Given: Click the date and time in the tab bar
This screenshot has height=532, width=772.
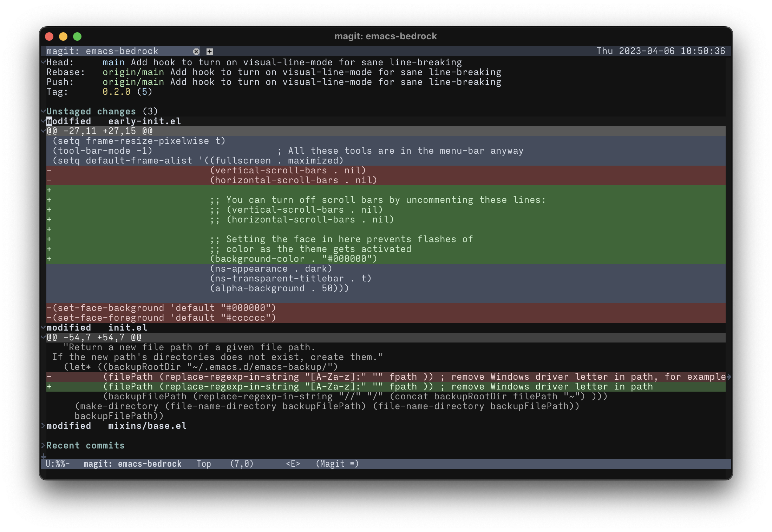Looking at the screenshot, I should pyautogui.click(x=661, y=51).
